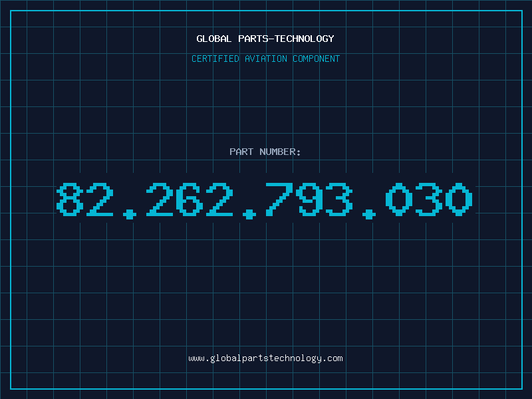Image resolution: width=532 pixels, height=399 pixels.
Task: Select the CERTIFIED AVIATION COMPONENT subtitle
Action: [x=265, y=59]
